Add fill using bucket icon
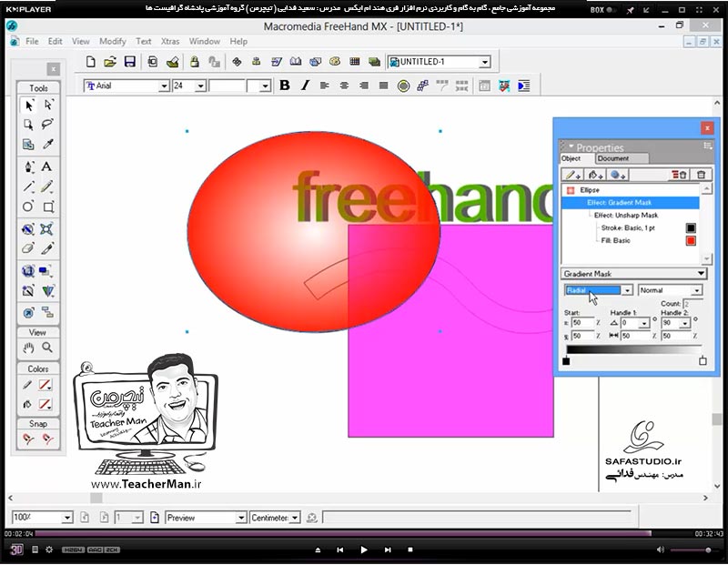 (595, 175)
